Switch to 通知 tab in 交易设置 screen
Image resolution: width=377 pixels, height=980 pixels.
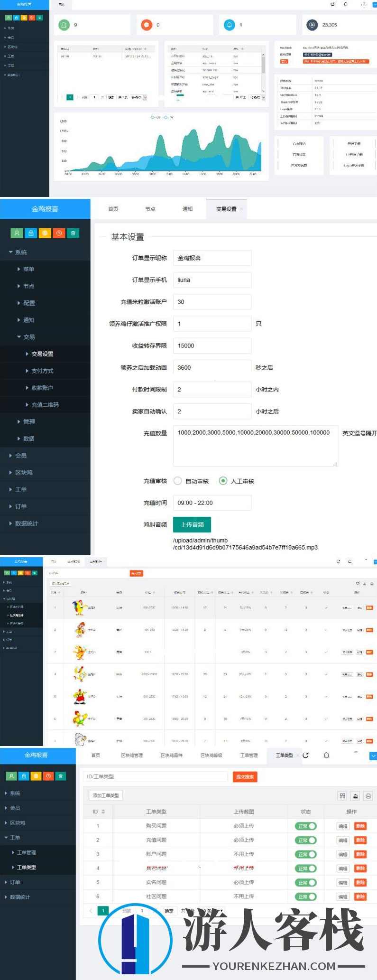(x=187, y=209)
